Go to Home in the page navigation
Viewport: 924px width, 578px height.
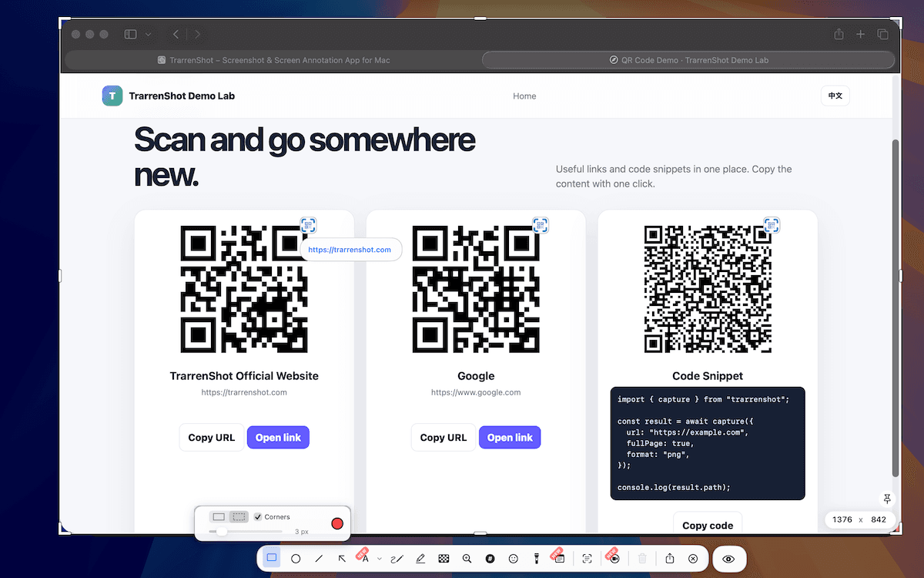pyautogui.click(x=524, y=96)
